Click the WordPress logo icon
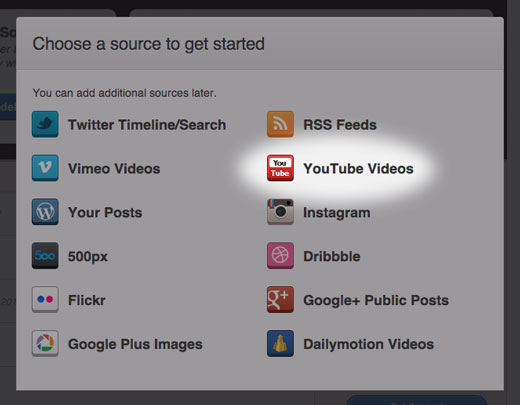Viewport: 520px width, 405px height. (x=45, y=212)
